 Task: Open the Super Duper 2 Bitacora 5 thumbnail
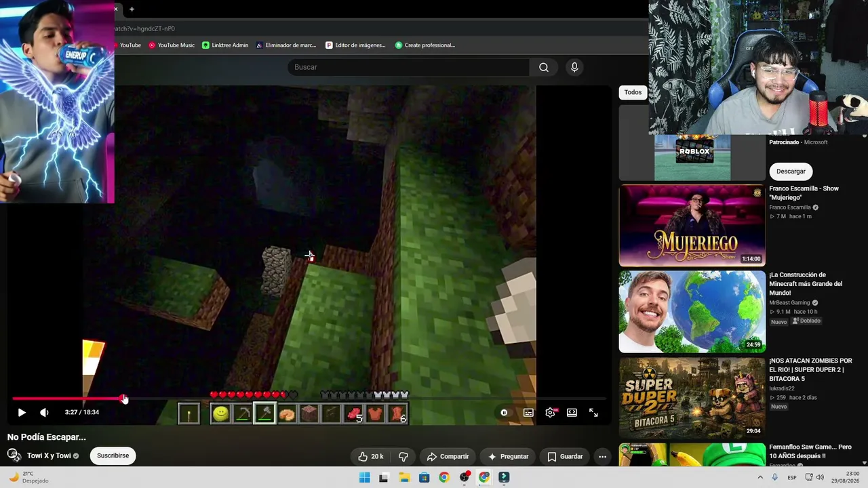[x=692, y=398]
